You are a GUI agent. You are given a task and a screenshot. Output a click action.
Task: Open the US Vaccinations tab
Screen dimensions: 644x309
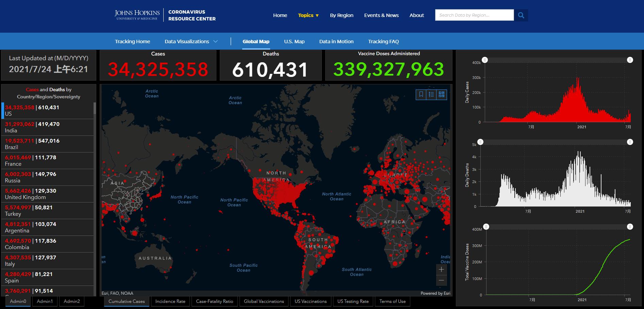click(311, 302)
